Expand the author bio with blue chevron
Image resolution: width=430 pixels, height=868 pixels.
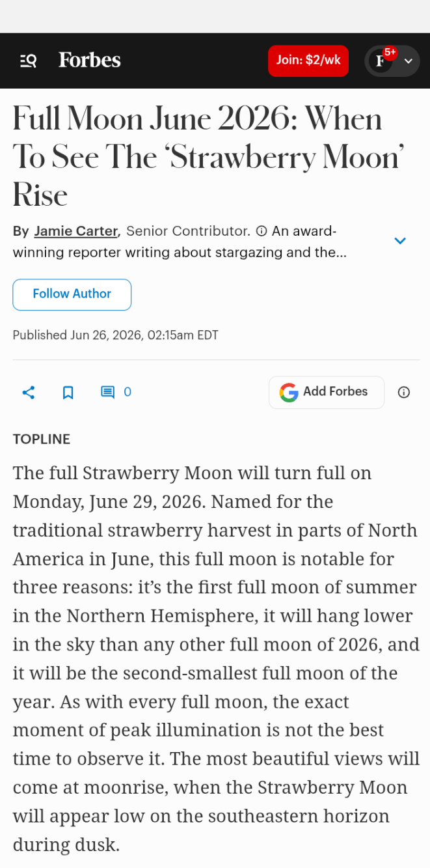(400, 241)
